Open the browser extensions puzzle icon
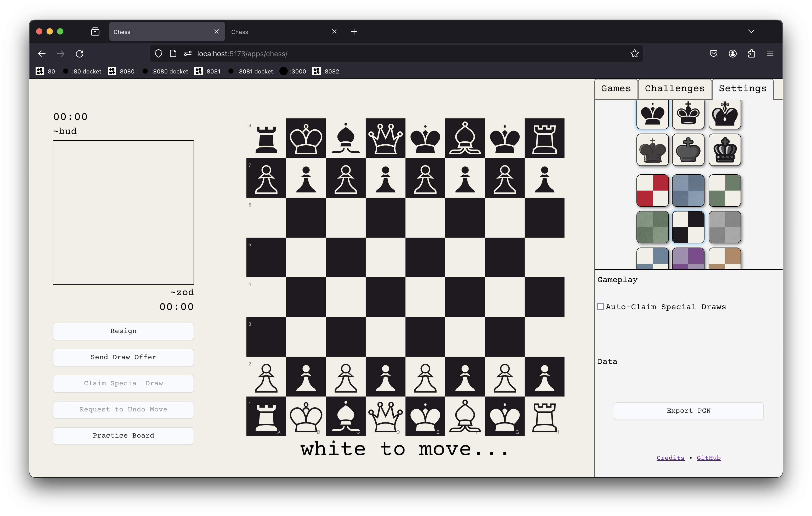Viewport: 812px width, 516px height. pyautogui.click(x=751, y=54)
